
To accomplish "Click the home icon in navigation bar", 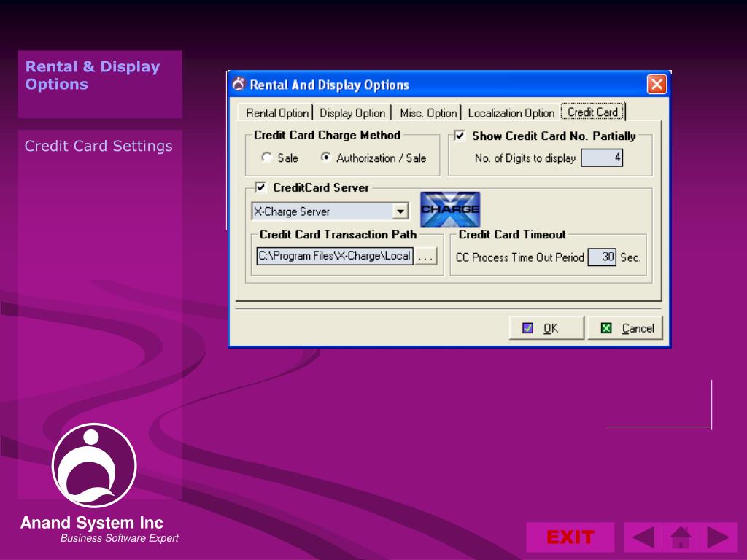I will pyautogui.click(x=681, y=537).
